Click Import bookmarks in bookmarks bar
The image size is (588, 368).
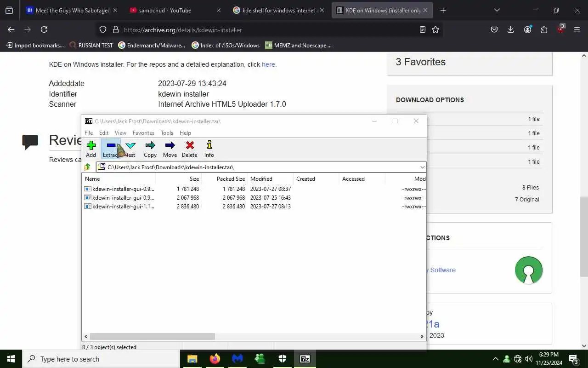(34, 45)
